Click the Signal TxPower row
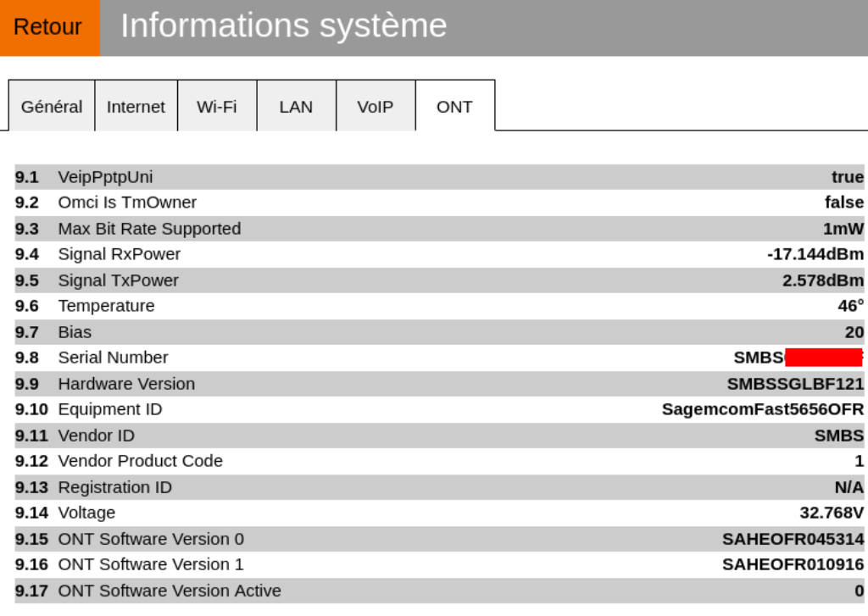The width and height of the screenshot is (868, 616). [x=439, y=280]
